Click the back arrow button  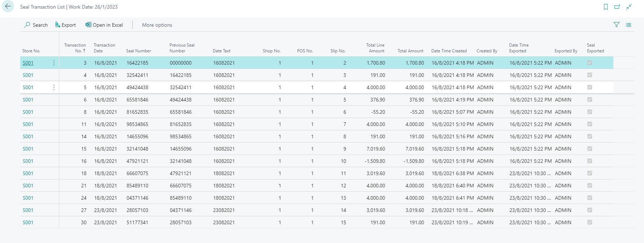click(x=8, y=6)
